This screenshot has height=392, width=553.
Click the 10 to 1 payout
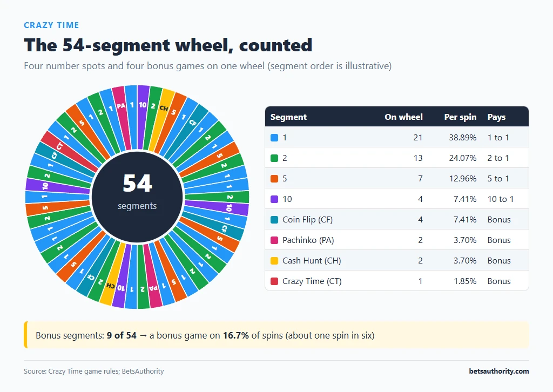501,199
